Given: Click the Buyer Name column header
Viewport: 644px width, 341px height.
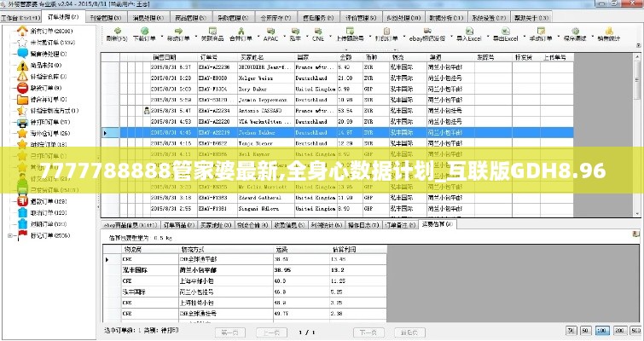Looking at the screenshot, I should point(266,57).
